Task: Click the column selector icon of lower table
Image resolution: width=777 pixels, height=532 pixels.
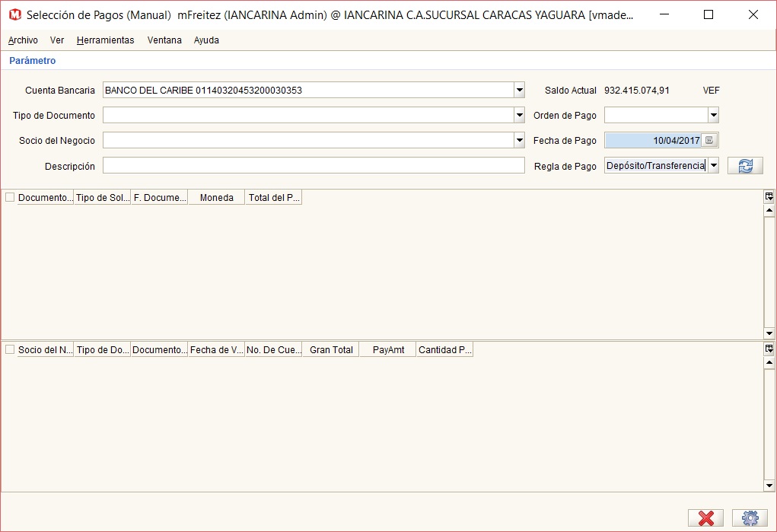Action: coord(769,349)
